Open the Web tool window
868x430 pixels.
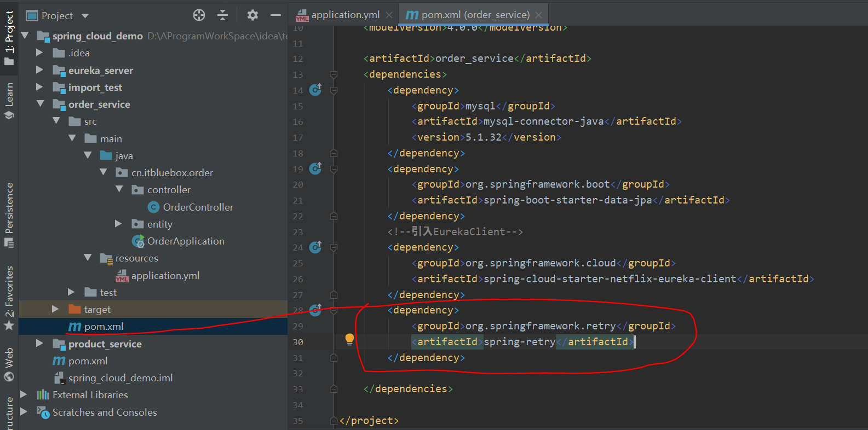[9, 364]
